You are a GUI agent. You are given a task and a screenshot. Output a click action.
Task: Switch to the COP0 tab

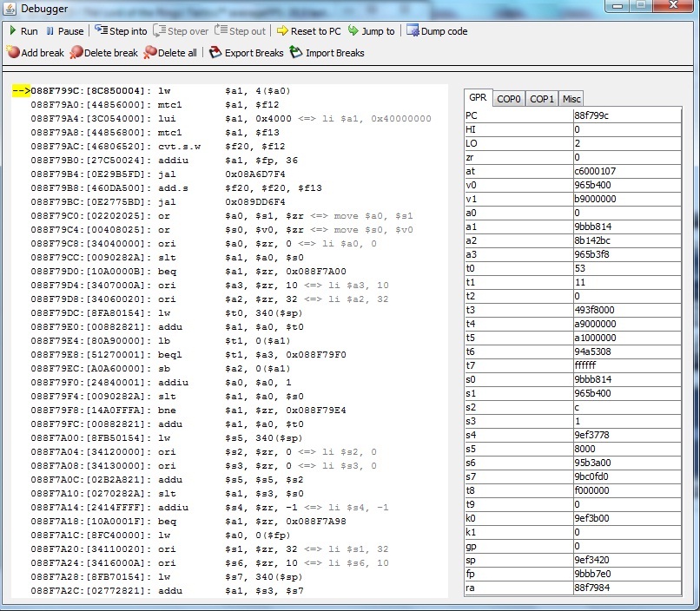(509, 99)
